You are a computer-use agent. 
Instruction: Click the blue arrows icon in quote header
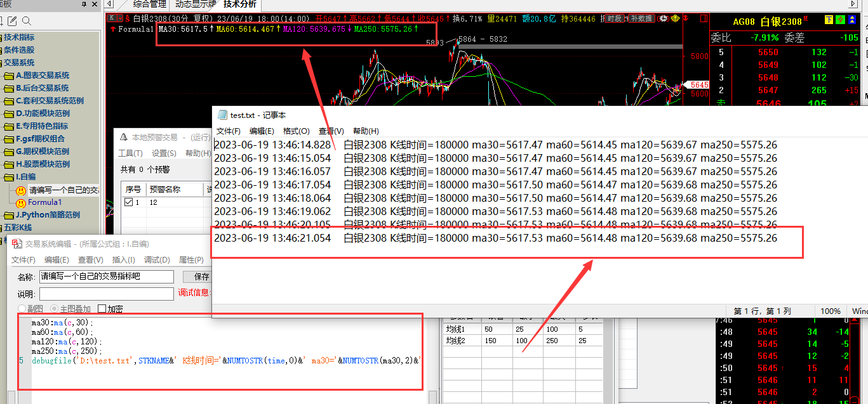coord(851,20)
